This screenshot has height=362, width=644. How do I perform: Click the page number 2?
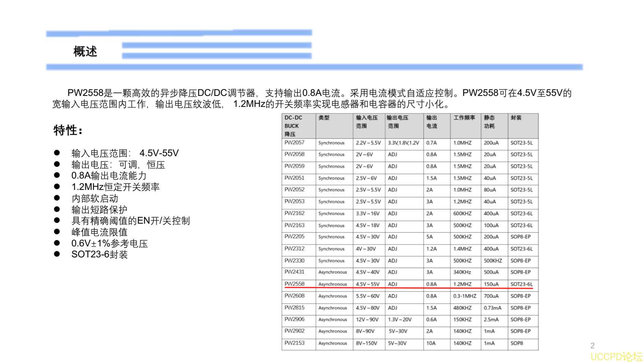(x=593, y=345)
